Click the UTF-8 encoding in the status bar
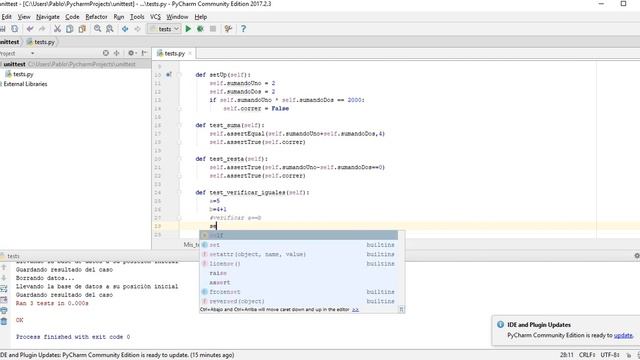The height and width of the screenshot is (360, 640). coord(610,355)
